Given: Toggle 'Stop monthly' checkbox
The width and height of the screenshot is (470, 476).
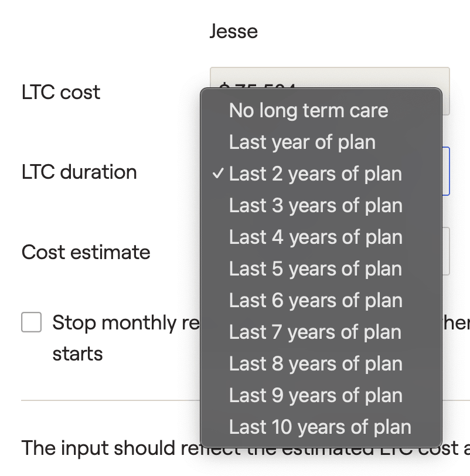Looking at the screenshot, I should pyautogui.click(x=32, y=322).
